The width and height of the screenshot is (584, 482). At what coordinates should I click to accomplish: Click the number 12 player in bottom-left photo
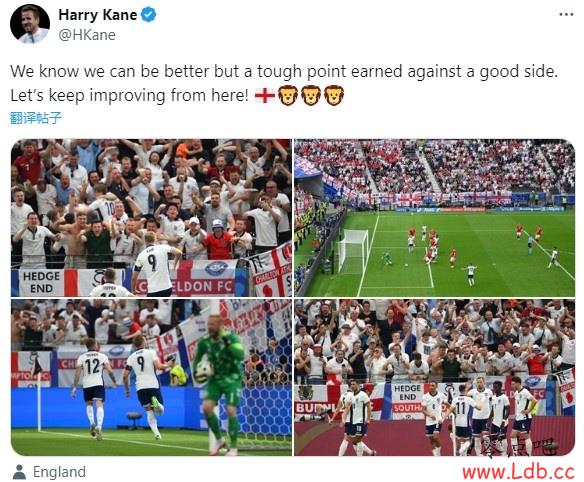click(x=92, y=387)
